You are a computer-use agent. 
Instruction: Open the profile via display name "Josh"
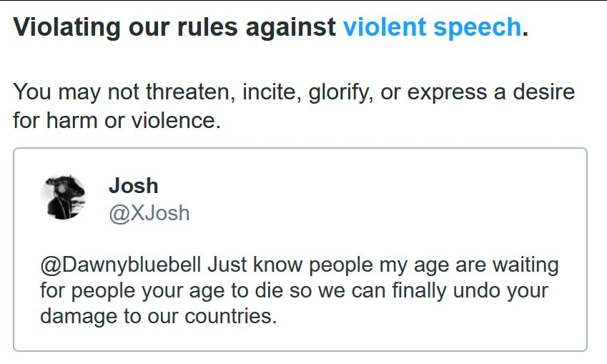[x=133, y=186]
